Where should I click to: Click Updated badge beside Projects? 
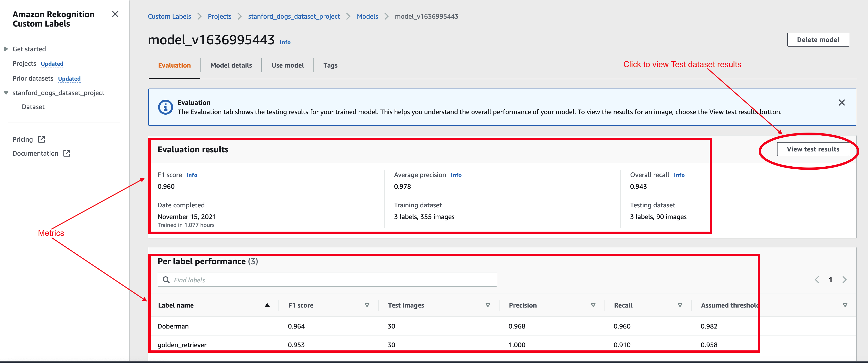point(52,64)
